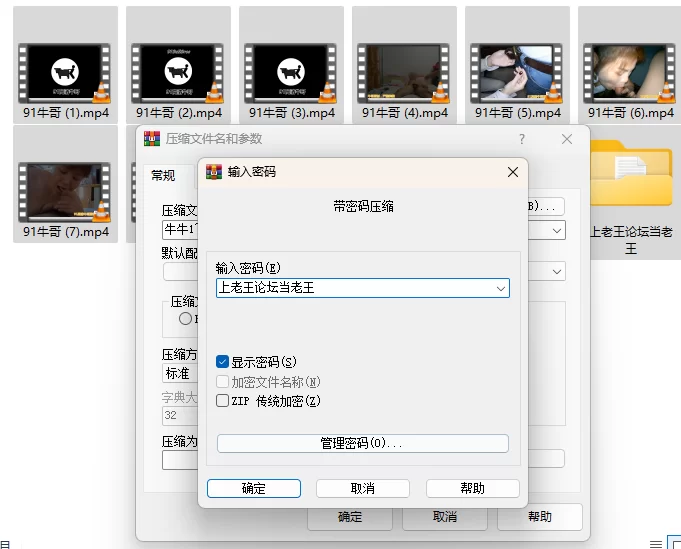Click the WinRAR icon in 输入密码 title bar

[x=214, y=172]
